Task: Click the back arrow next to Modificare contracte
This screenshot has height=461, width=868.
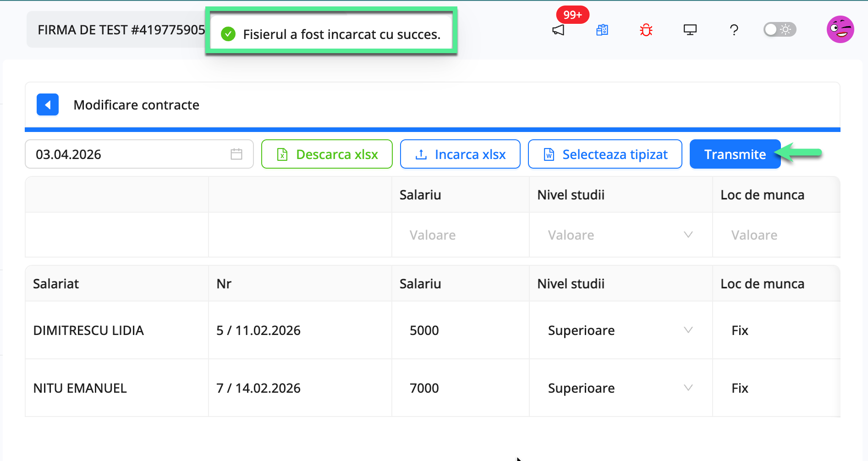Action: (48, 104)
